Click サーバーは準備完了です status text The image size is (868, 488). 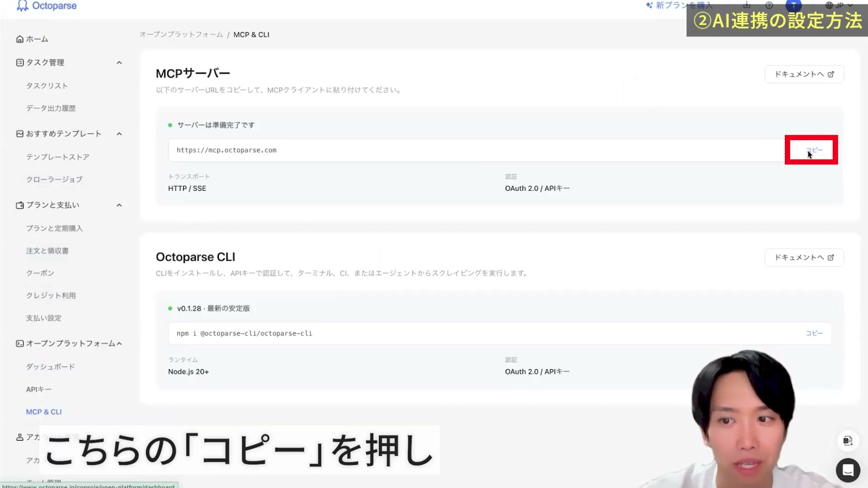click(216, 125)
